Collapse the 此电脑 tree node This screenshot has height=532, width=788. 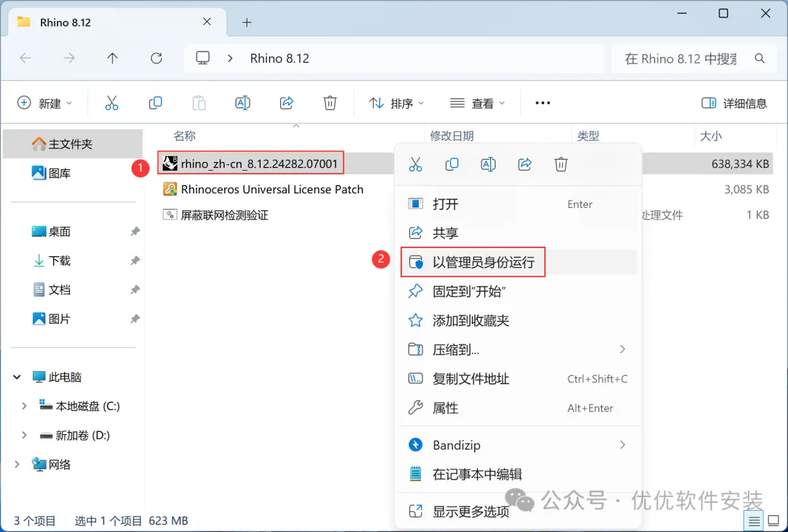coord(17,377)
